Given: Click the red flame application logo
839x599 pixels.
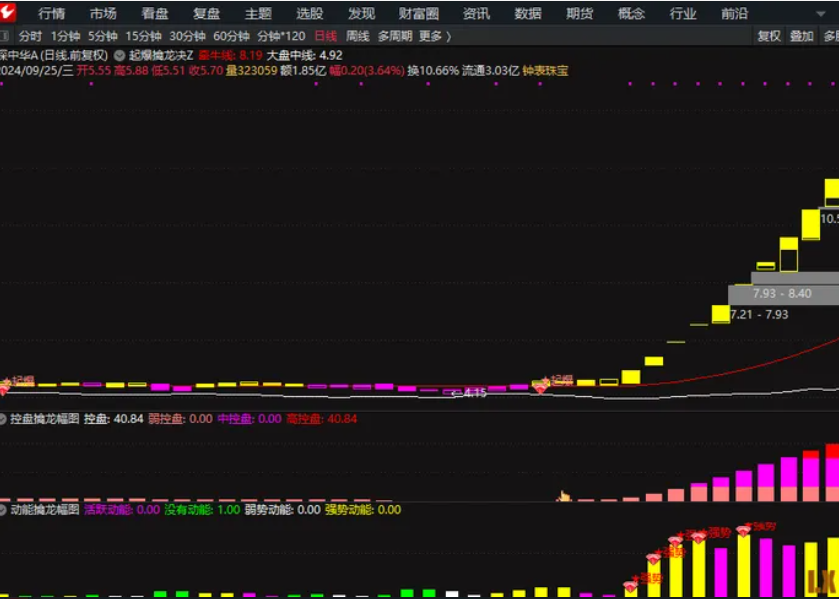Looking at the screenshot, I should [11, 14].
